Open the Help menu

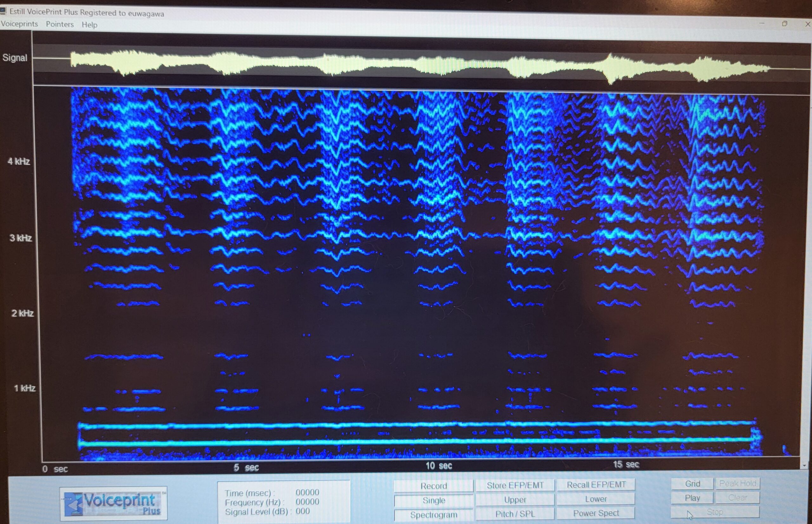pos(89,24)
